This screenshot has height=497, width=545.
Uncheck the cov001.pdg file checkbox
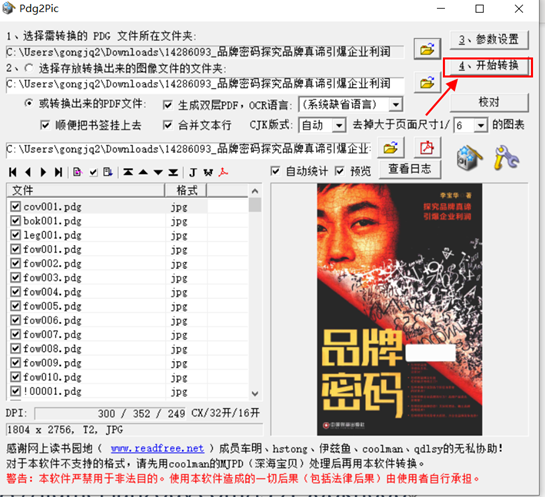point(15,206)
